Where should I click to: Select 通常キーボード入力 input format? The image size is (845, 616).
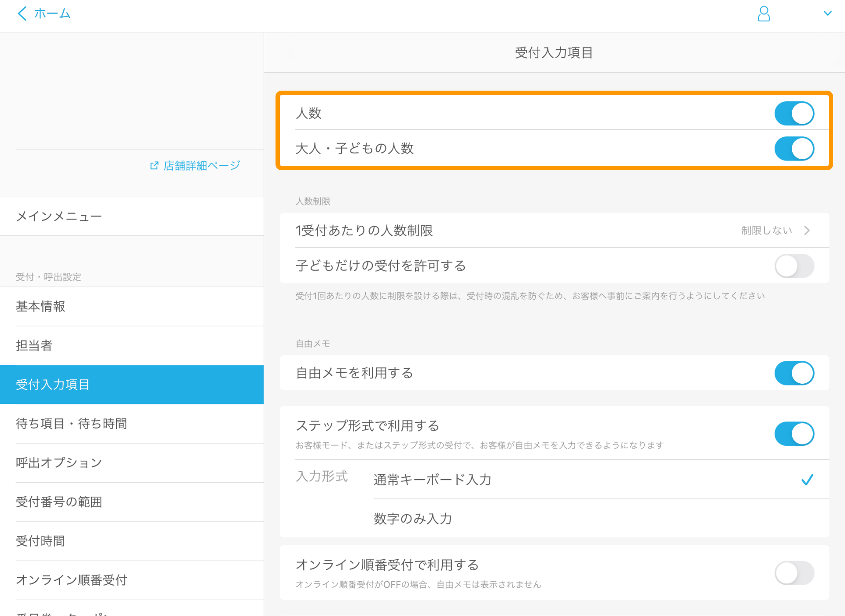point(601,479)
